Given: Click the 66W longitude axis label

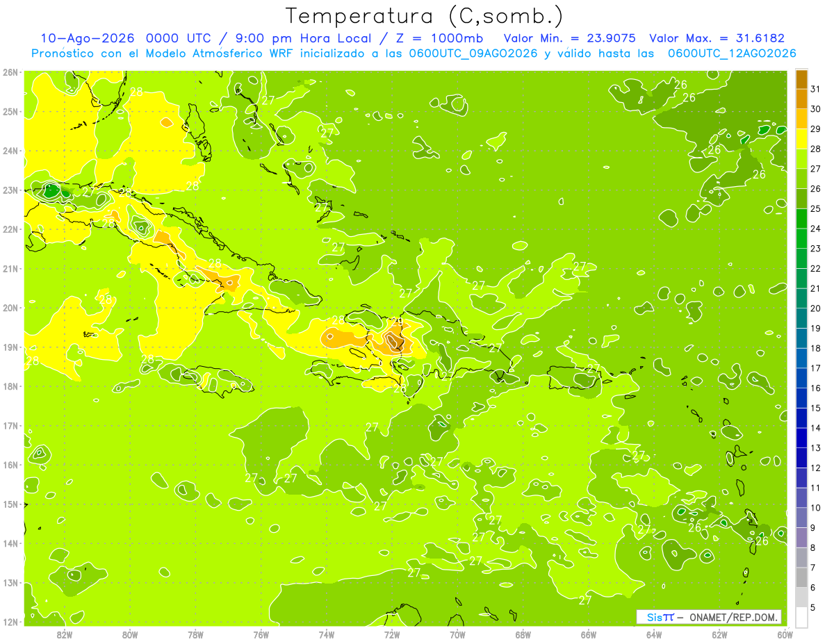Looking at the screenshot, I should (x=589, y=634).
